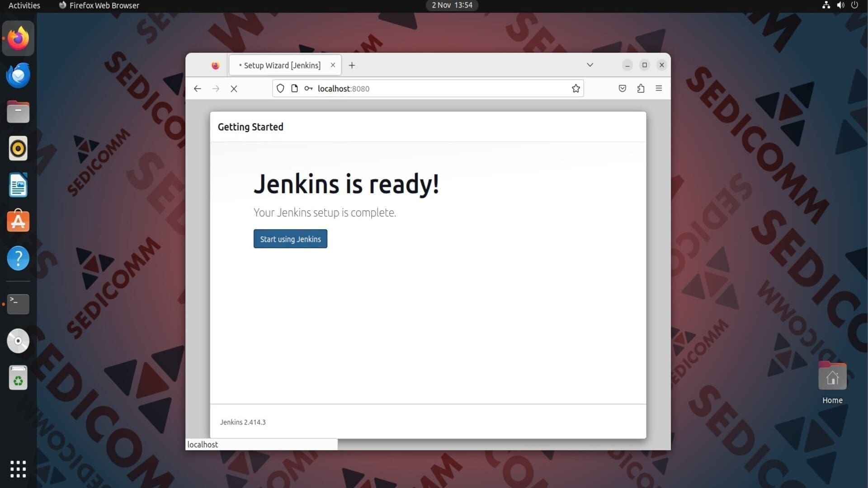Click the Jenkins 2.414.3 version text
868x488 pixels.
click(243, 422)
